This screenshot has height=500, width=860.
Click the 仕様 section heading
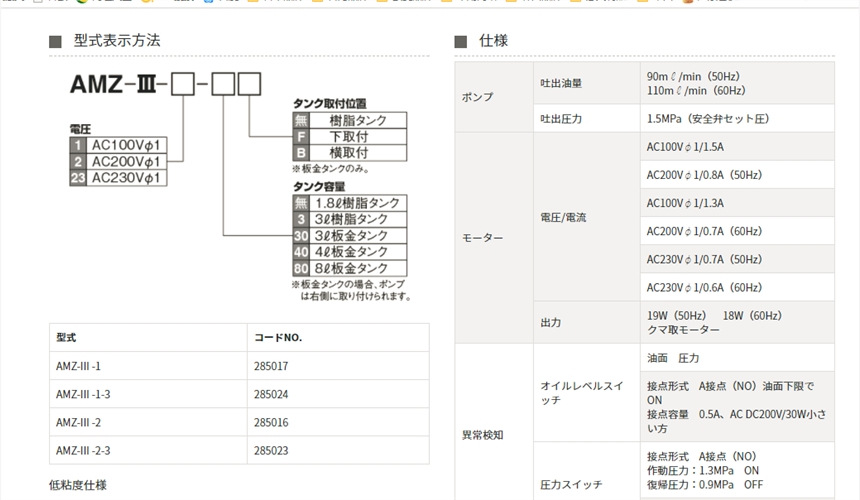tap(493, 41)
